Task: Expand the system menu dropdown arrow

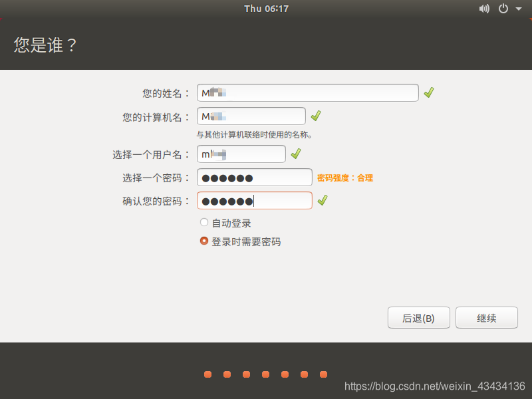Action: coord(519,9)
